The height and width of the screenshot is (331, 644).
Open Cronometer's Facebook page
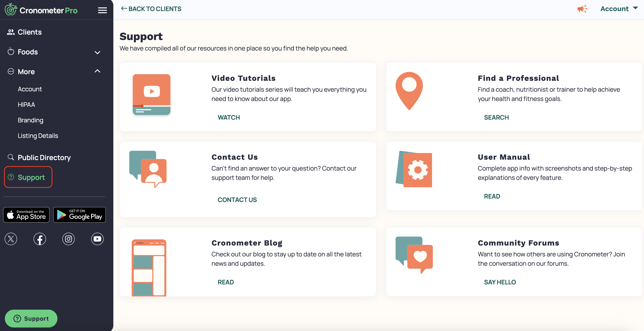(40, 239)
